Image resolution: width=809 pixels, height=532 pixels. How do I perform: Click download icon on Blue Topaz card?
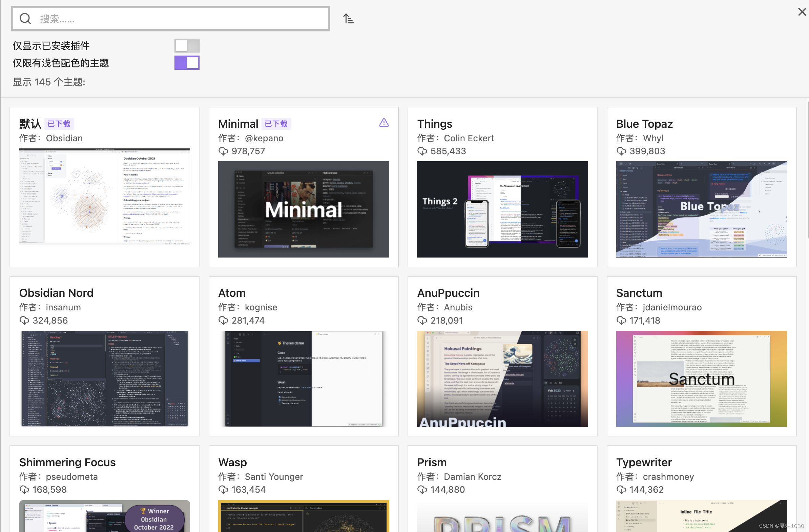click(x=621, y=151)
